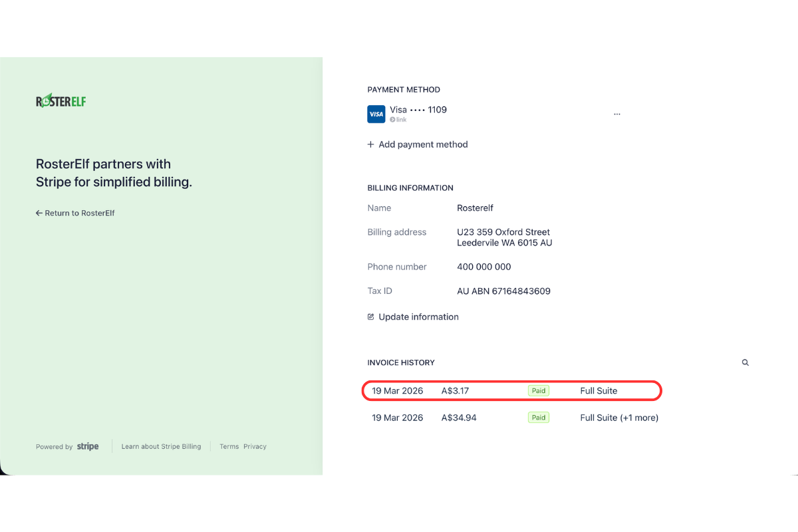Click the Stripe wordmark in the footer
798x532 pixels.
(87, 446)
